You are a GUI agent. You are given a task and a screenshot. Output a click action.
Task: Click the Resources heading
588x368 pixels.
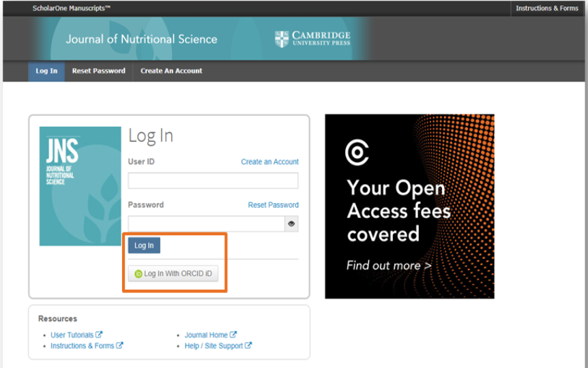point(57,318)
